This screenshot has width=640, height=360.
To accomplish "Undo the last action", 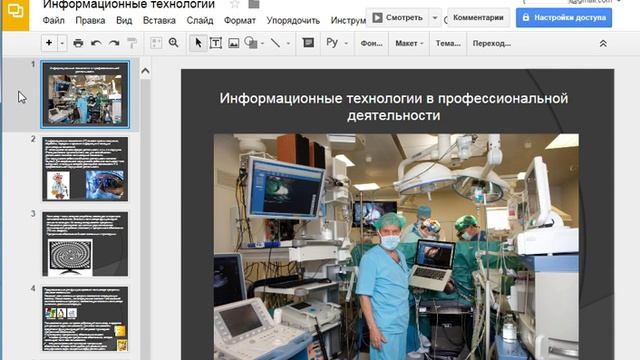I will click(x=96, y=43).
